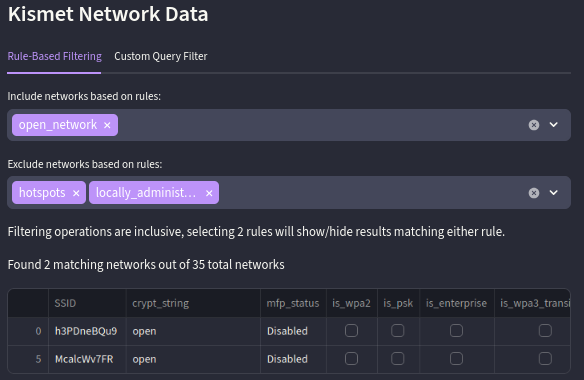The image size is (584, 380).
Task: Expand the exclude rules dropdown chevron
Action: (x=554, y=193)
